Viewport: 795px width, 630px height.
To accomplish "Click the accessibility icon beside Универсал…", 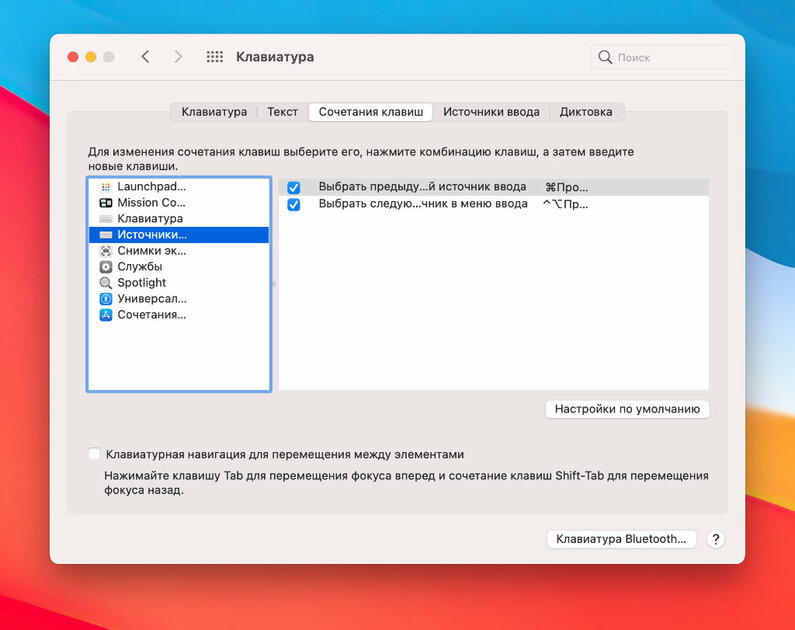I will pos(105,299).
